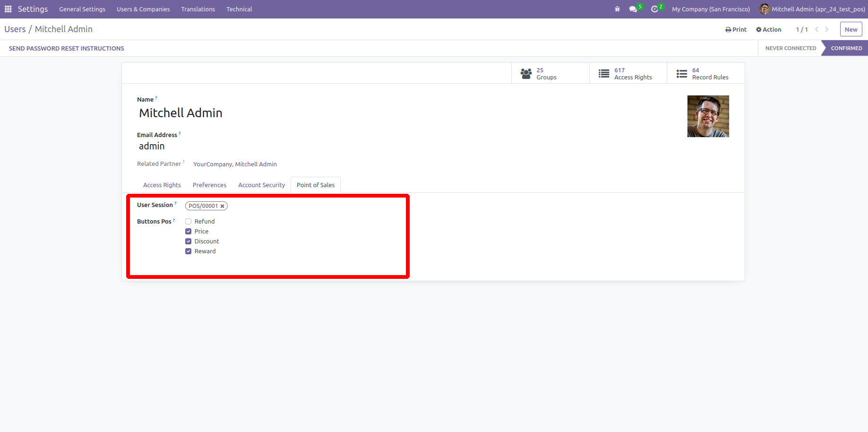Click the Settings app title
The width and height of the screenshot is (868, 432).
coord(33,9)
